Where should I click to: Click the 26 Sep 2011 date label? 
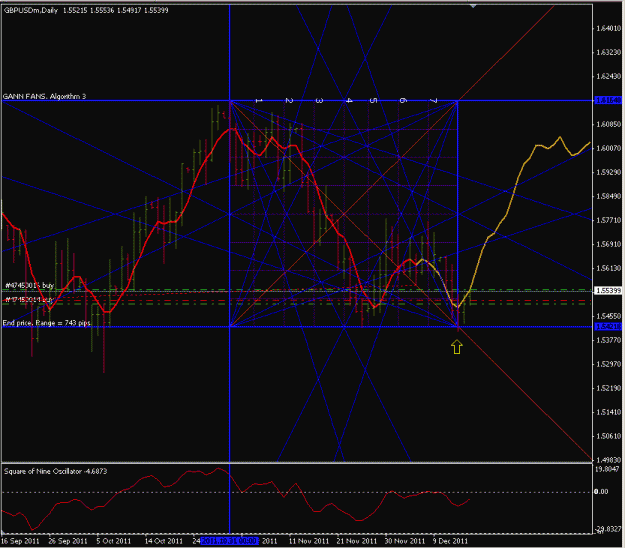(x=68, y=541)
